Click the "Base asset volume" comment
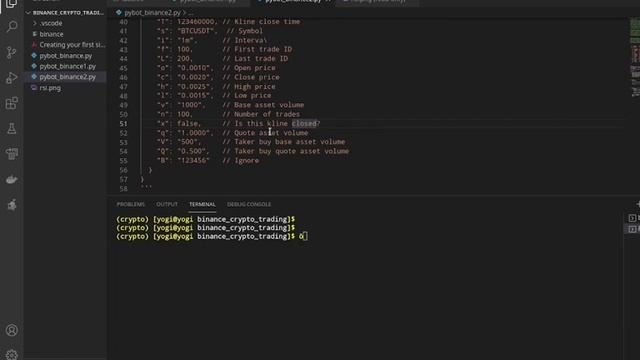Screen dimensions: 640x360 [263, 105]
